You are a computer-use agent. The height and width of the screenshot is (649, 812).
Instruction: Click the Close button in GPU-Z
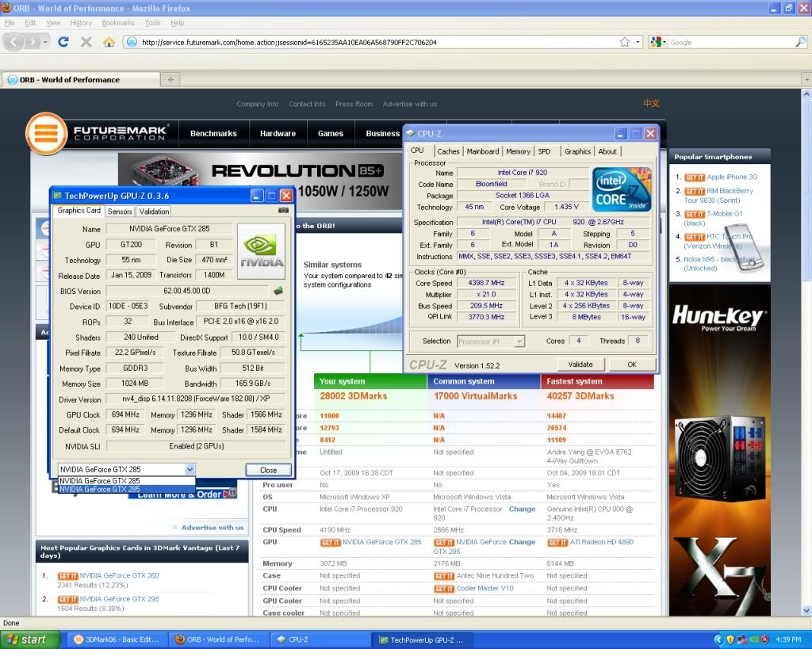point(268,470)
